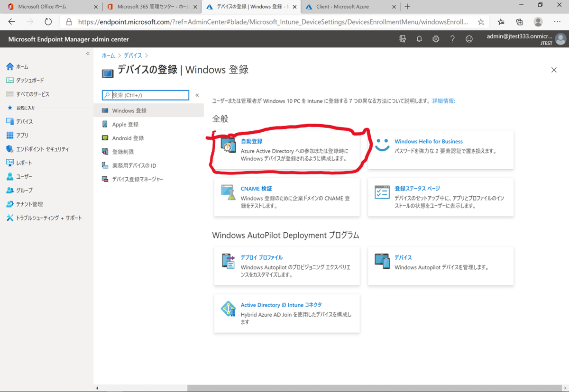The height and width of the screenshot is (392, 569).
Task: Click the デプロイ プロファイル icon
Action: click(228, 261)
